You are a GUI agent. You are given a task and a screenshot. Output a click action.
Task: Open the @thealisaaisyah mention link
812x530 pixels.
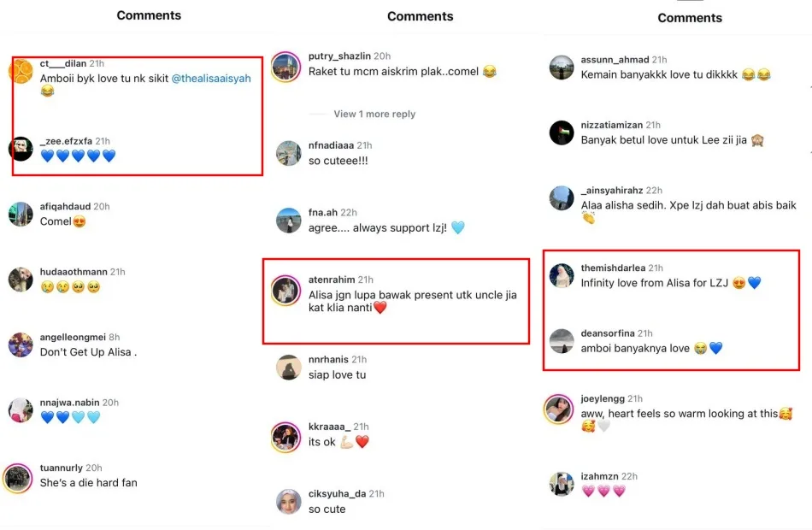[211, 78]
